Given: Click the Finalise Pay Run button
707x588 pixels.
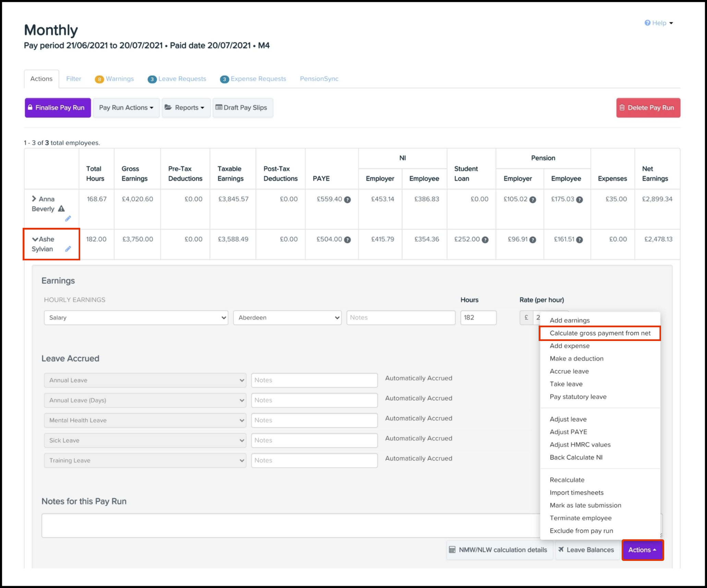Looking at the screenshot, I should (58, 108).
